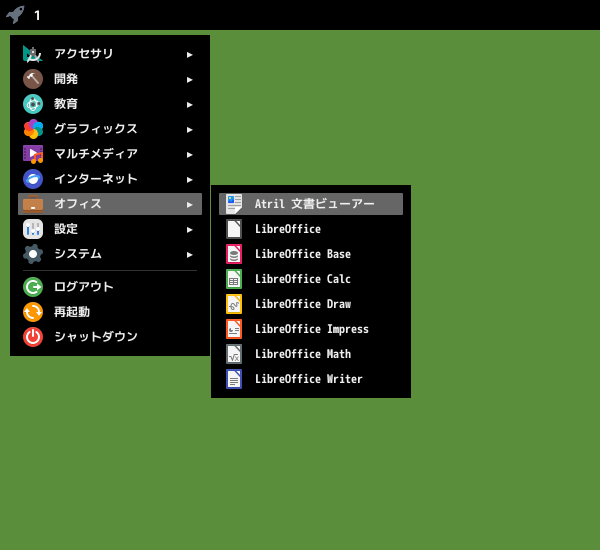The width and height of the screenshot is (600, 550).
Task: Click the 開発 hammer icon
Action: click(x=33, y=79)
